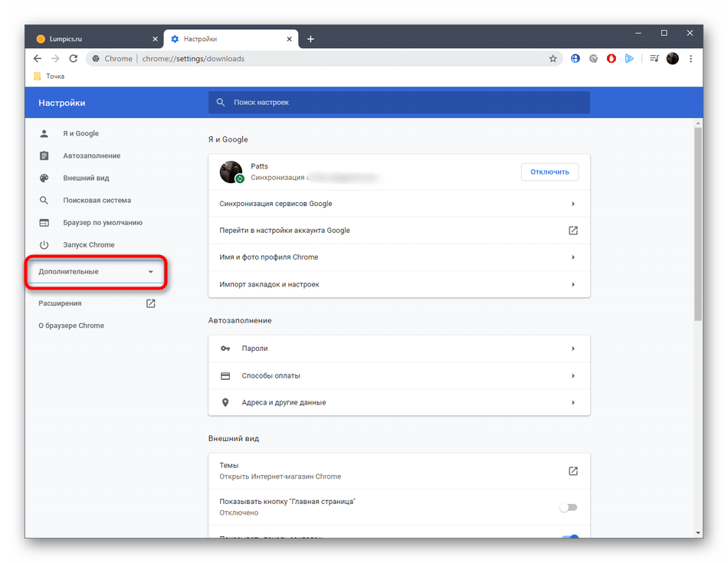Open the new tab plus button
This screenshot has width=728, height=563.
point(310,39)
